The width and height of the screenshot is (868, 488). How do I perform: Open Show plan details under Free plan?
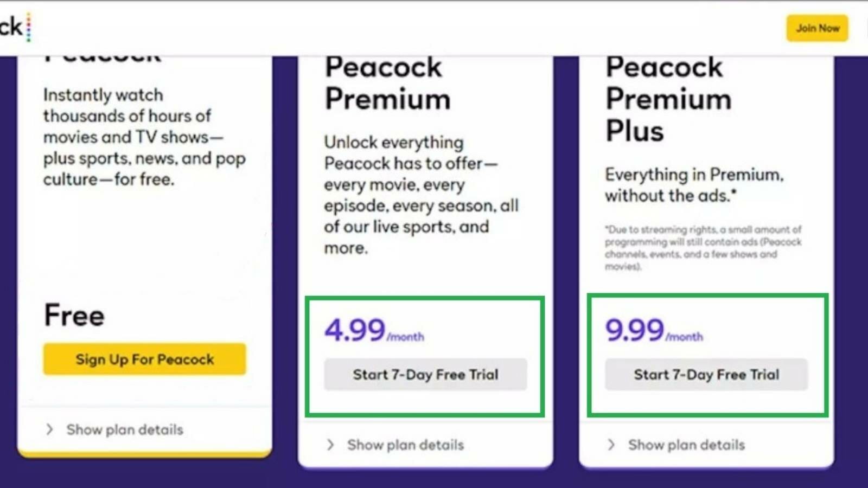pyautogui.click(x=125, y=429)
